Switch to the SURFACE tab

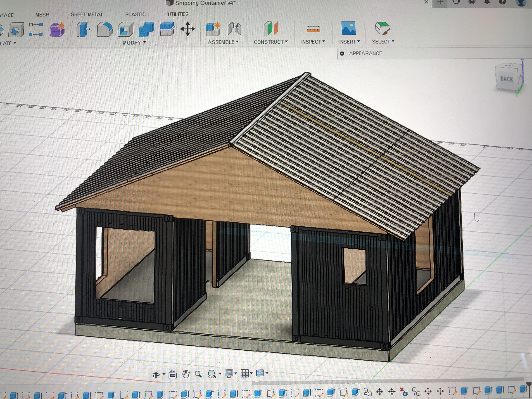tap(7, 15)
